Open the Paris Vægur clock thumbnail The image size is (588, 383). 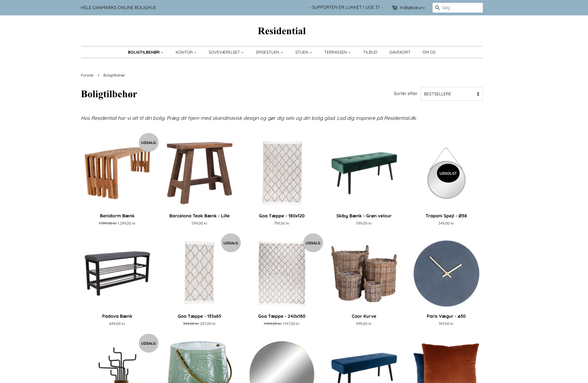446,274
